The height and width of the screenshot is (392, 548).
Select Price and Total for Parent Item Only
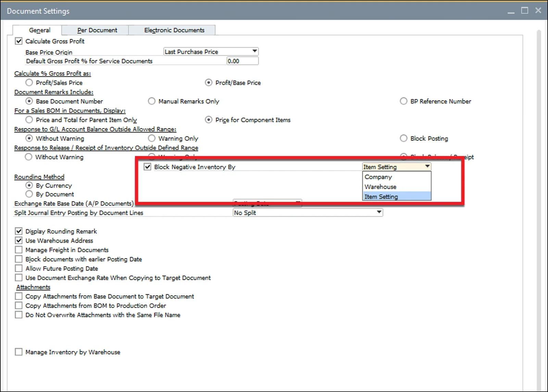[29, 120]
